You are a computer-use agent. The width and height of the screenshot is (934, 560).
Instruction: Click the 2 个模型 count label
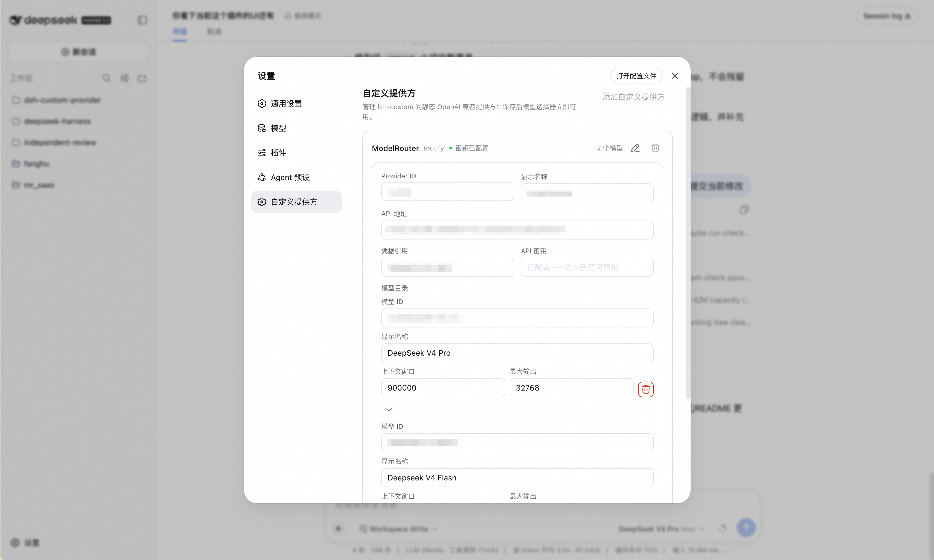pyautogui.click(x=610, y=148)
